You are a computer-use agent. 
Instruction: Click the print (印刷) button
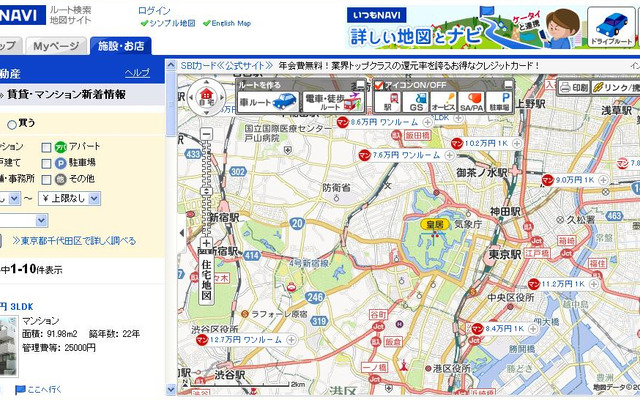click(x=574, y=87)
